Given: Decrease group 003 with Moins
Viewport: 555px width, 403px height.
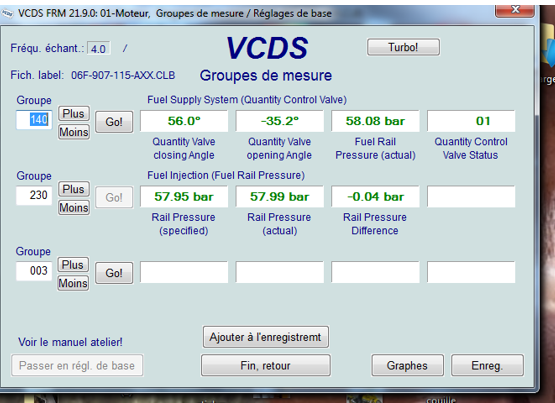Looking at the screenshot, I should click(x=73, y=283).
